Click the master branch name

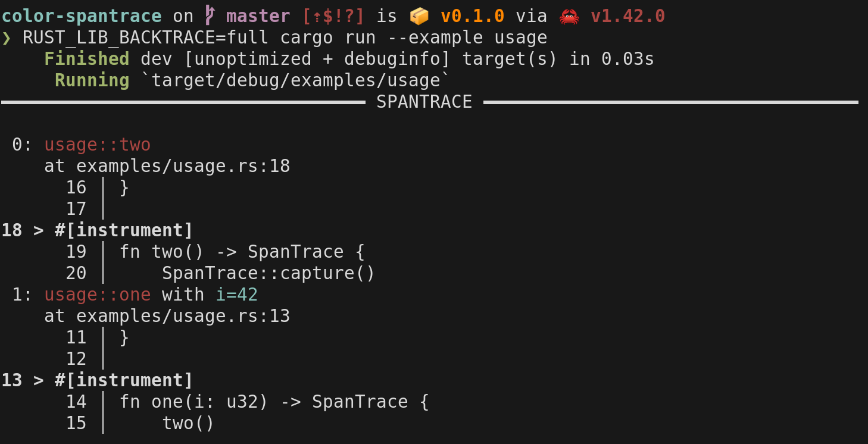point(258,16)
